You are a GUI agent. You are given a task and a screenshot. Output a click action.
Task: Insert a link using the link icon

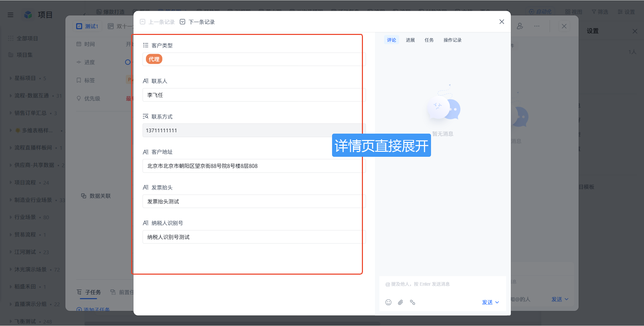(413, 302)
